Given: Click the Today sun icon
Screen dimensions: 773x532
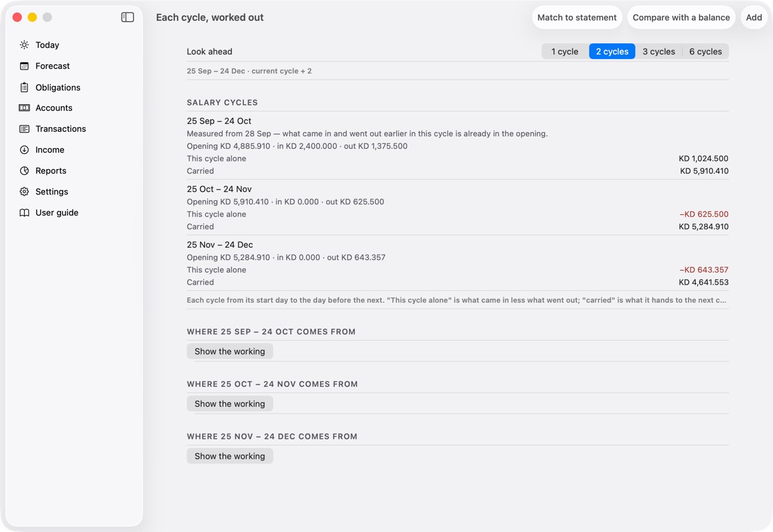Looking at the screenshot, I should click(x=24, y=45).
